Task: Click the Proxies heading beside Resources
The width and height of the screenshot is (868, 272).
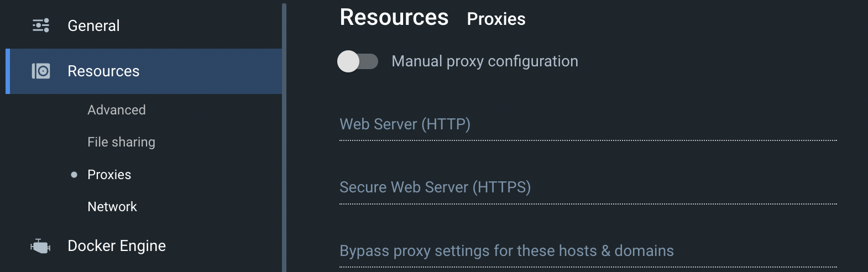Action: 496,19
